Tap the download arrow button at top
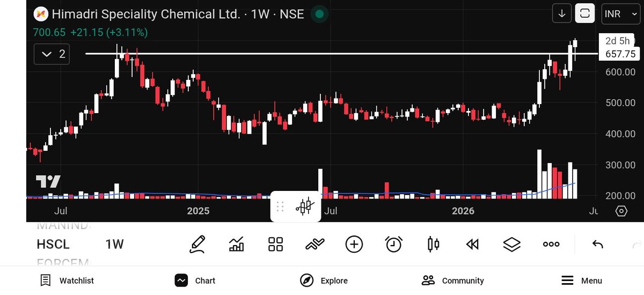 [x=562, y=13]
